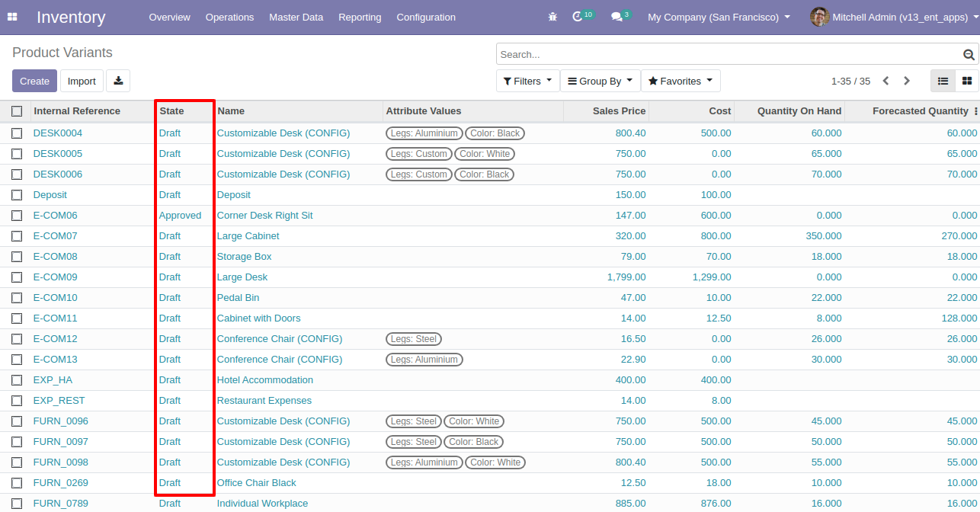Open the Reporting menu

click(x=360, y=17)
